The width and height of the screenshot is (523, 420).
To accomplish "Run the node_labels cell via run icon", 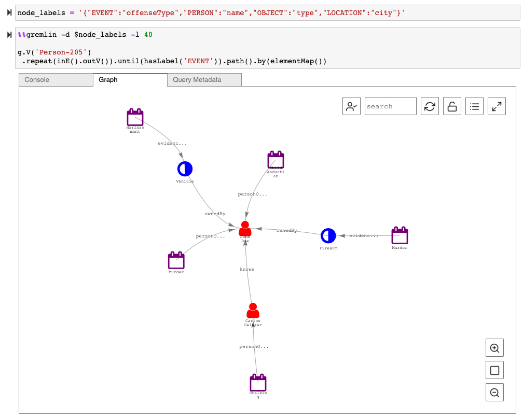I will pos(9,12).
